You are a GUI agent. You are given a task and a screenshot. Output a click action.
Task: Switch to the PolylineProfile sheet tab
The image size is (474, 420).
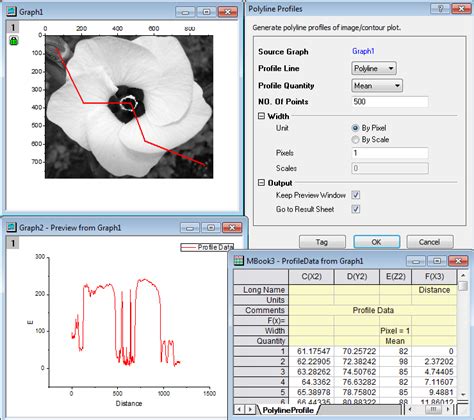click(288, 410)
